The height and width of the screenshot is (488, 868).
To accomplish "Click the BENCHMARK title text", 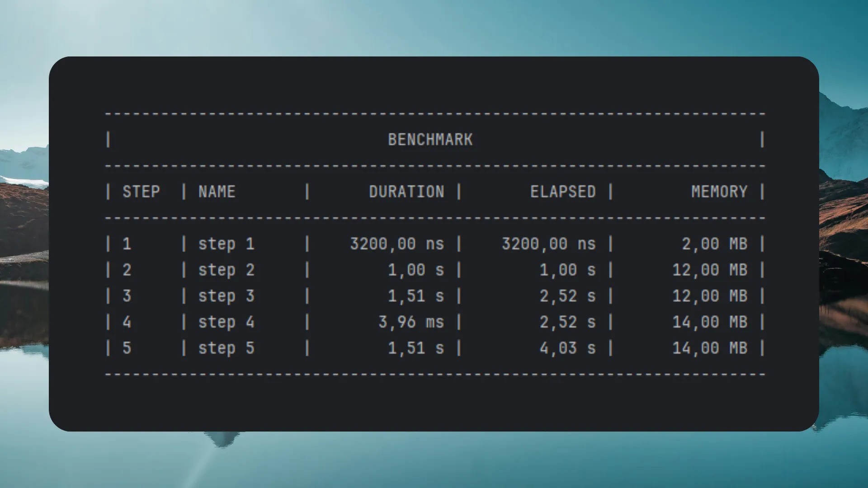I will 430,140.
